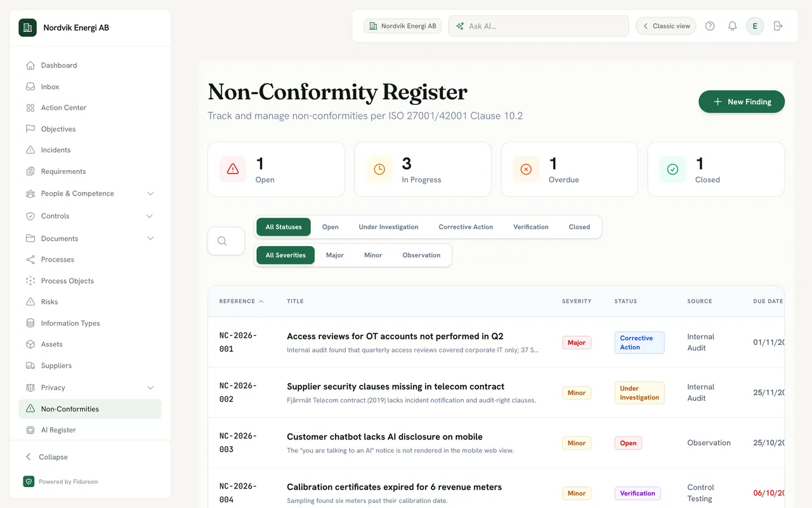Click the user avatar E
Viewport: 812px width, 508px height.
(755, 26)
